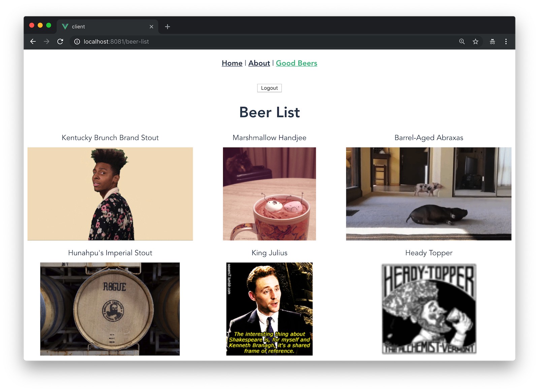This screenshot has width=539, height=392.
Task: Click the zoom magnifier icon in the address bar
Action: point(462,41)
